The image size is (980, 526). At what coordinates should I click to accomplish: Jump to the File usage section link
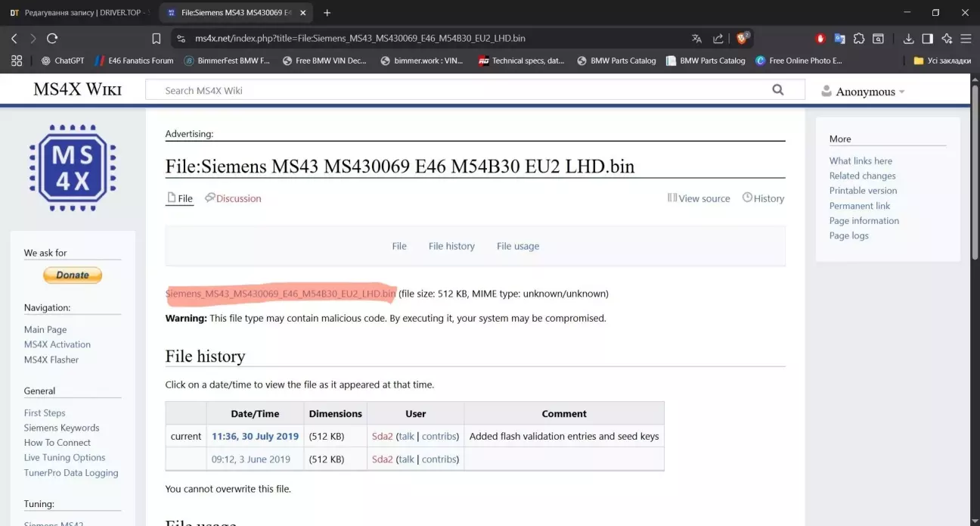click(518, 246)
